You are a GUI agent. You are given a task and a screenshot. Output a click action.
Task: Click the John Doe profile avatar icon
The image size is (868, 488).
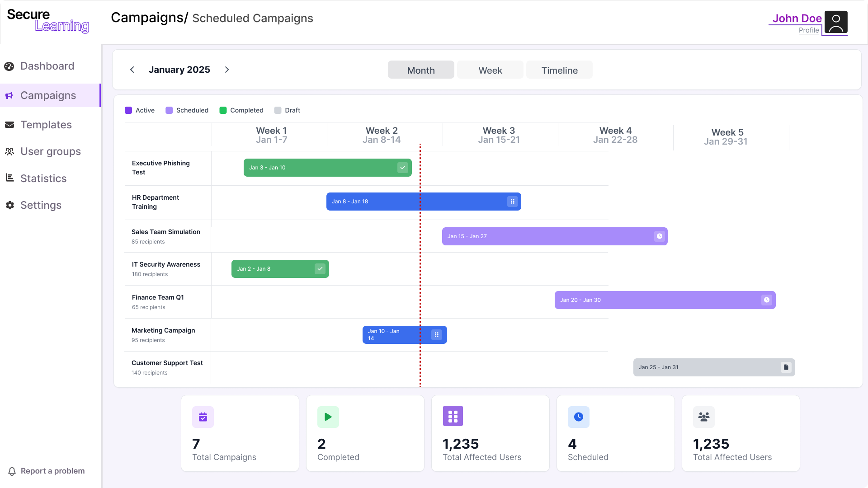pos(836,23)
